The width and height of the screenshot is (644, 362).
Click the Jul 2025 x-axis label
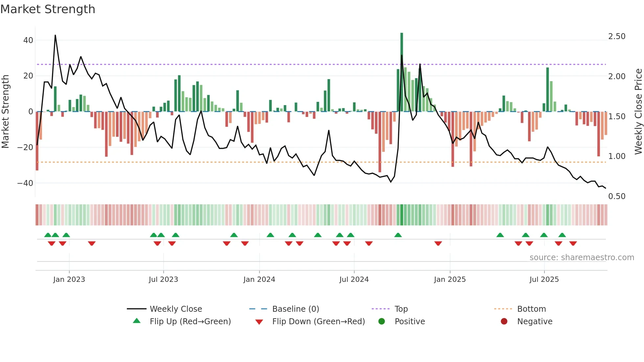544,279
